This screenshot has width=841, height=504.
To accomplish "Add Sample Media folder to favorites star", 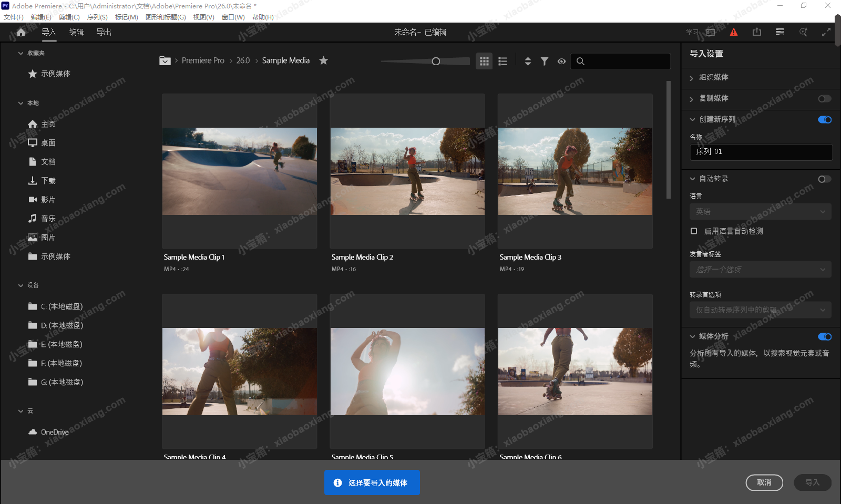I will point(324,60).
